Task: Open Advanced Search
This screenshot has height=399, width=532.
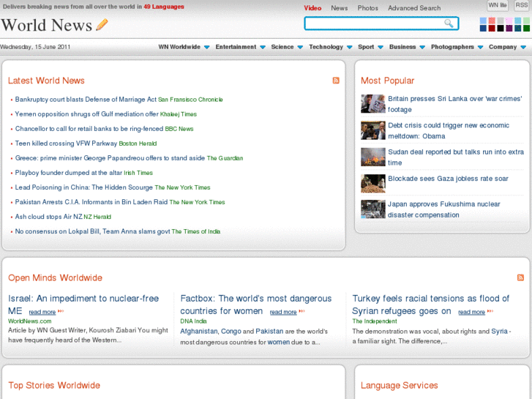Action: point(414,8)
